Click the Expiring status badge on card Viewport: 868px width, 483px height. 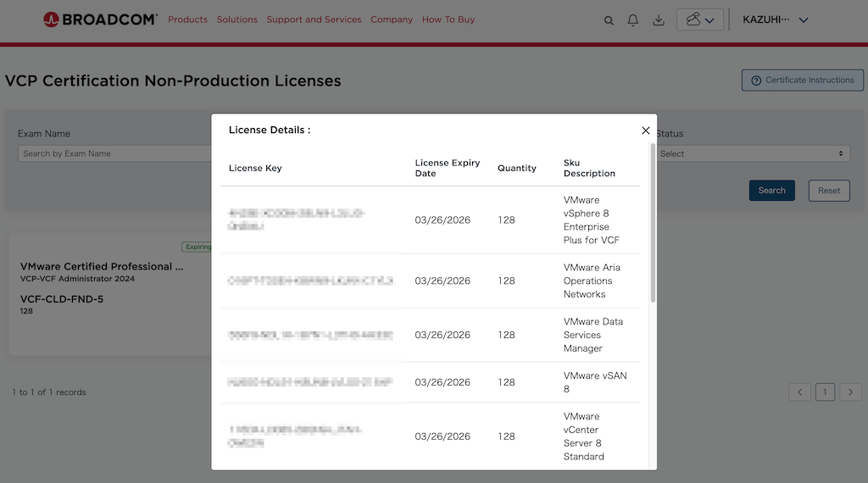tap(197, 247)
